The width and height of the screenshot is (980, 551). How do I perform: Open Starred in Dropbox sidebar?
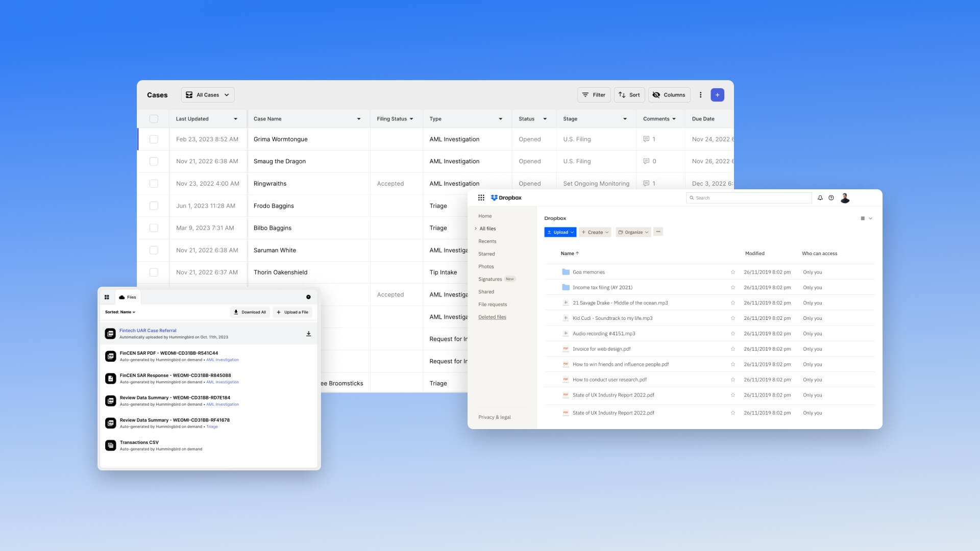tap(486, 254)
